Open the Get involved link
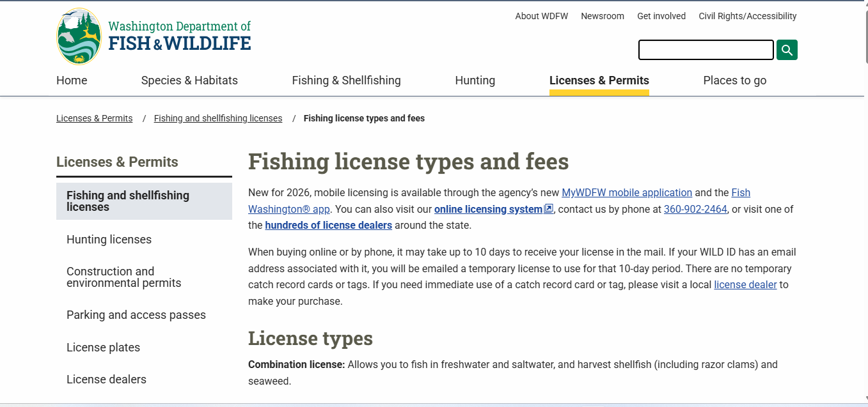 [x=661, y=16]
